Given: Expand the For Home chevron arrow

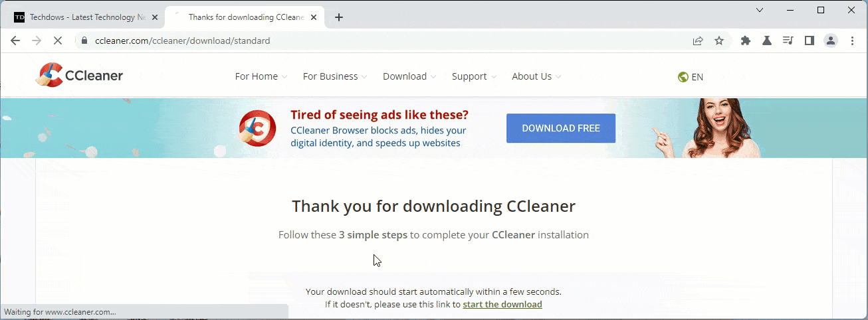Looking at the screenshot, I should (x=284, y=77).
